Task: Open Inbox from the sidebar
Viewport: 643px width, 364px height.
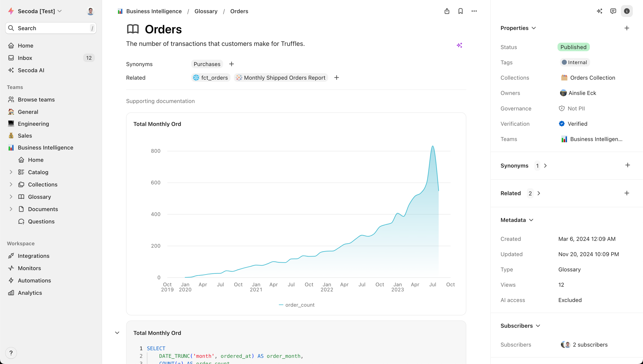Action: click(25, 58)
